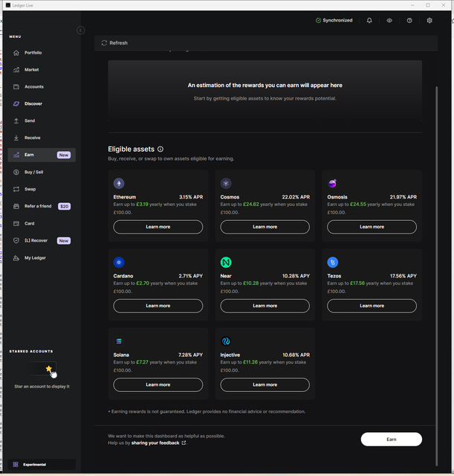Toggle discreet mode eye icon
Screen dimensions: 454x476
click(x=389, y=20)
